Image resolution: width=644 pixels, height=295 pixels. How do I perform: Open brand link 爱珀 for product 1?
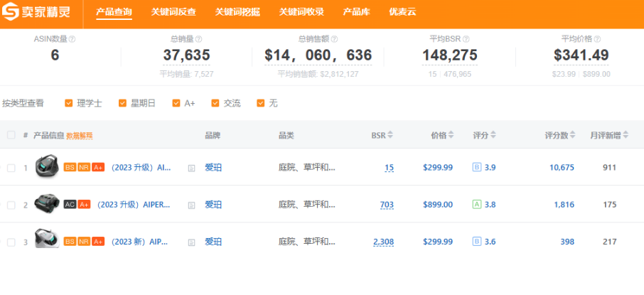pos(213,168)
